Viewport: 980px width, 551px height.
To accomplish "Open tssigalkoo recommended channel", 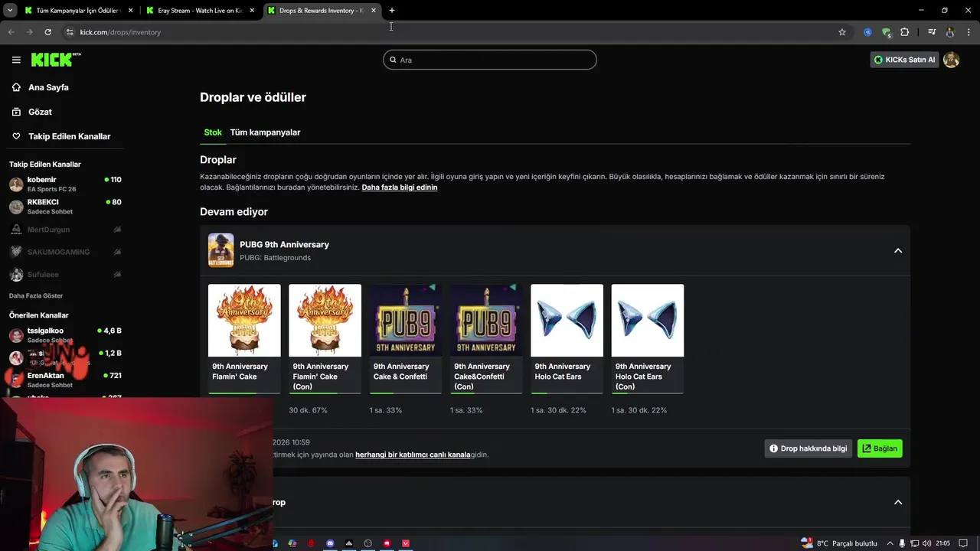I will 65,335.
